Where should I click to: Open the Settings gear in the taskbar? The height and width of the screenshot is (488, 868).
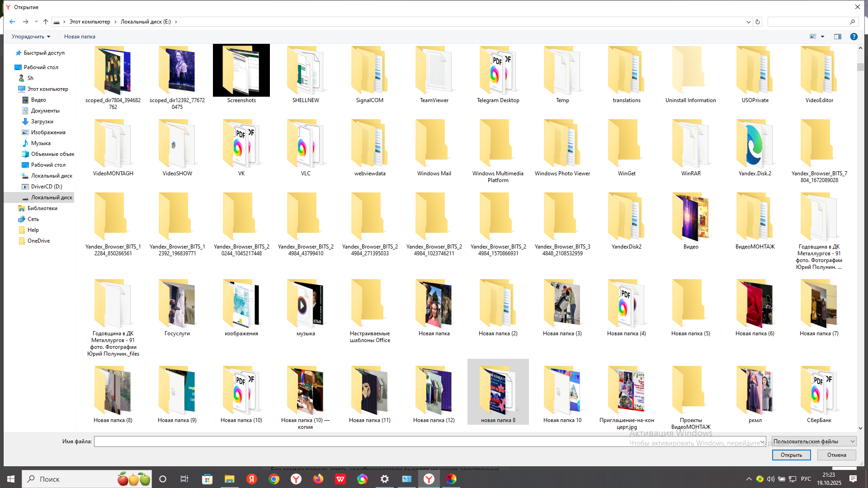tap(385, 479)
